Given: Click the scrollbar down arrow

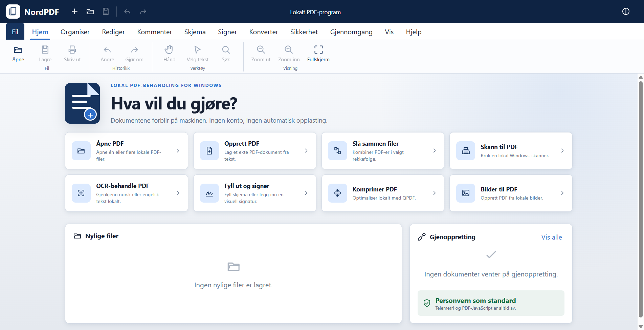Looking at the screenshot, I should 641,327.
